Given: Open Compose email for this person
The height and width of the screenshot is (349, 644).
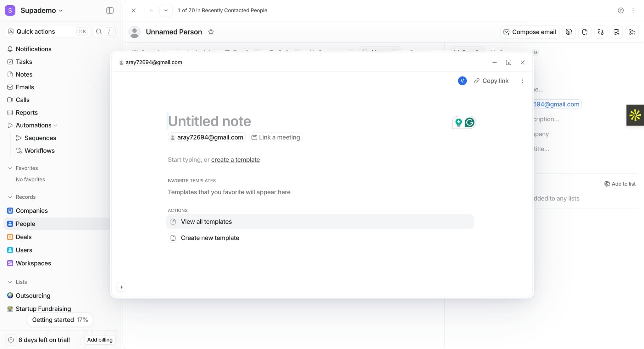Looking at the screenshot, I should (529, 32).
